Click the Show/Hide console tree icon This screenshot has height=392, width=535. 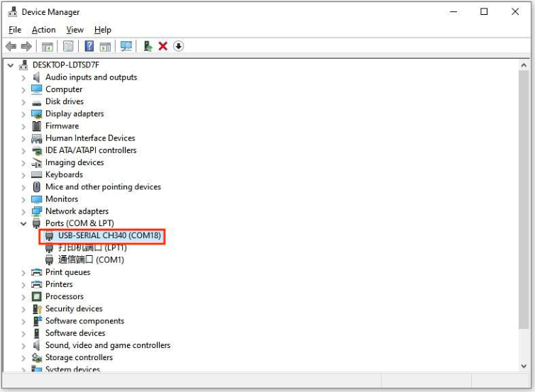[48, 46]
